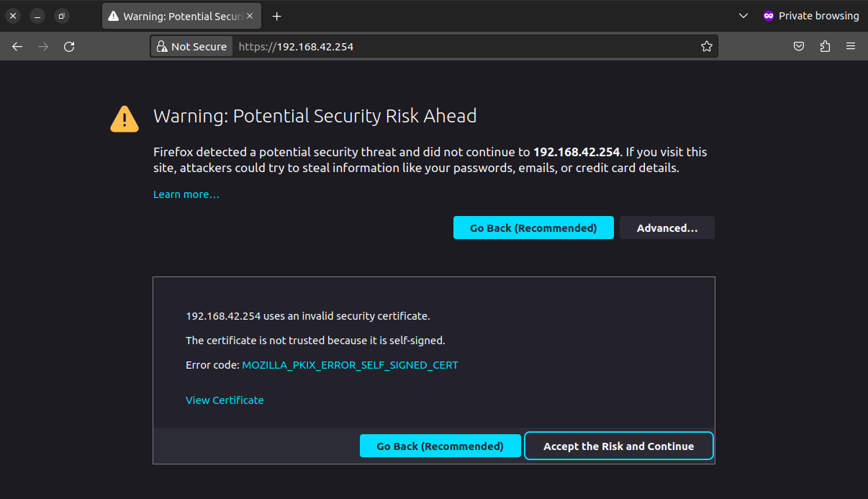Click the Warning: Potential Security Risk Ahead heading
Viewport: 868px width, 499px height.
point(315,116)
